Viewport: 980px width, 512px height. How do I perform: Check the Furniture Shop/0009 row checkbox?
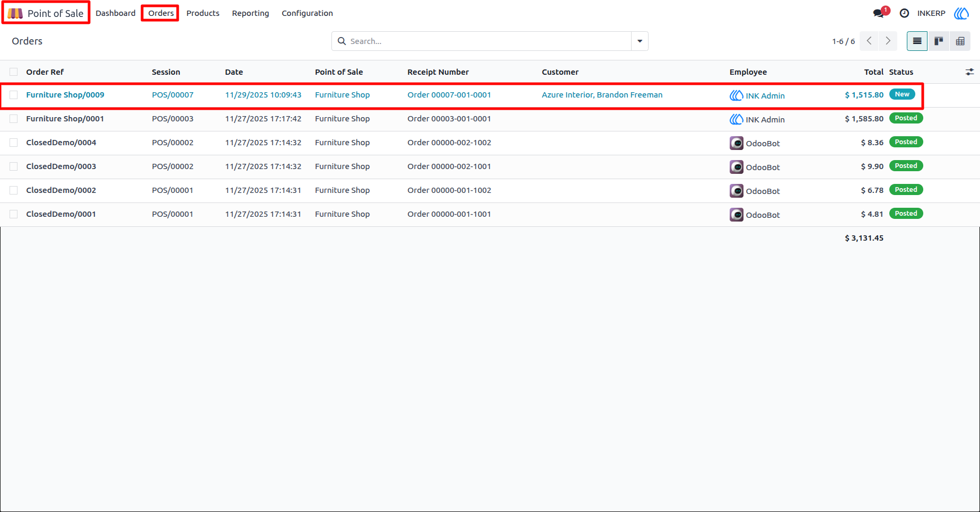click(x=14, y=95)
